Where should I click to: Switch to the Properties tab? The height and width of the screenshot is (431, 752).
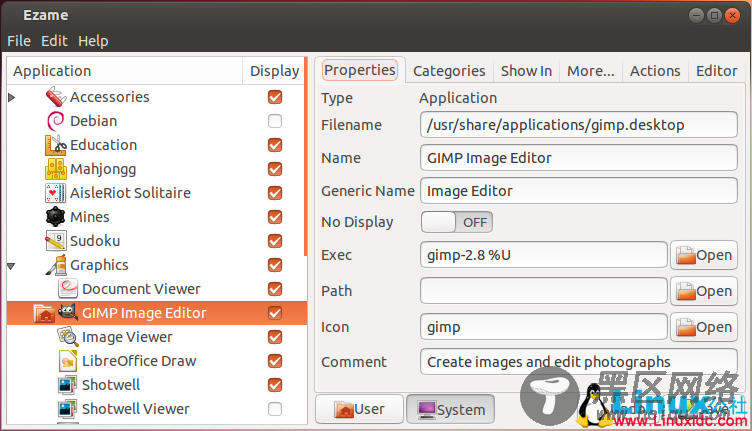(x=360, y=70)
